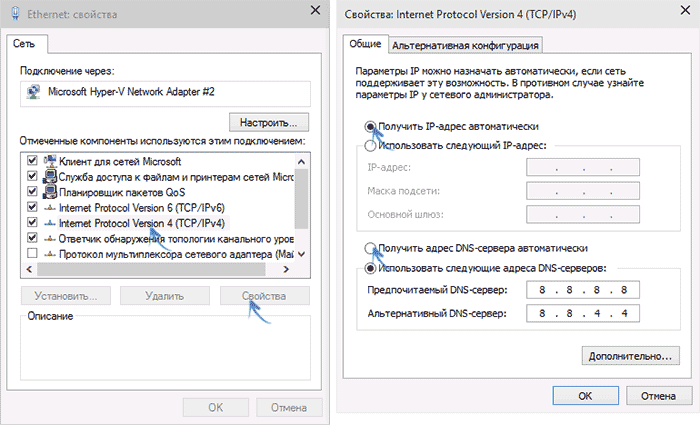Click OK in TCP/IPv4 properties dialog
The height and width of the screenshot is (425, 700).
tap(585, 396)
